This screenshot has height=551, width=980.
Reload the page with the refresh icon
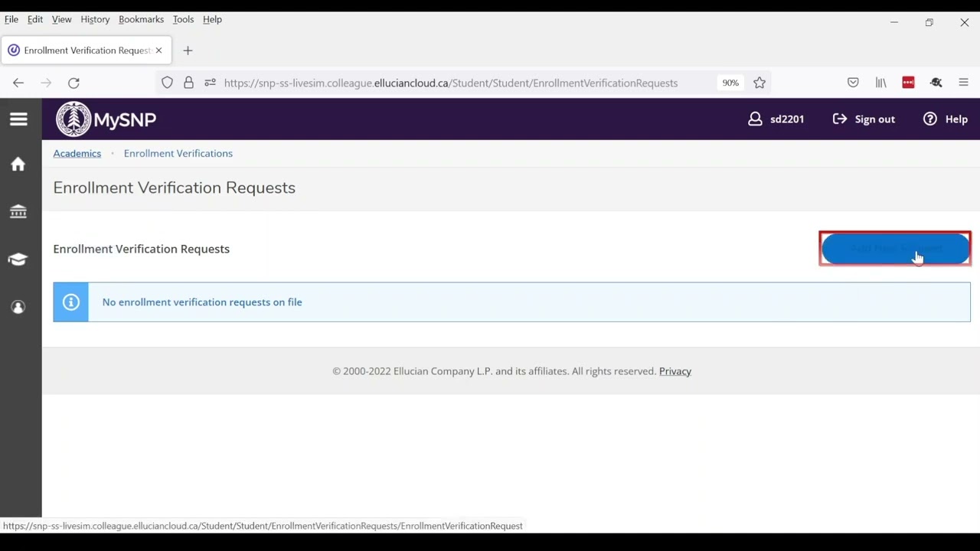click(73, 83)
